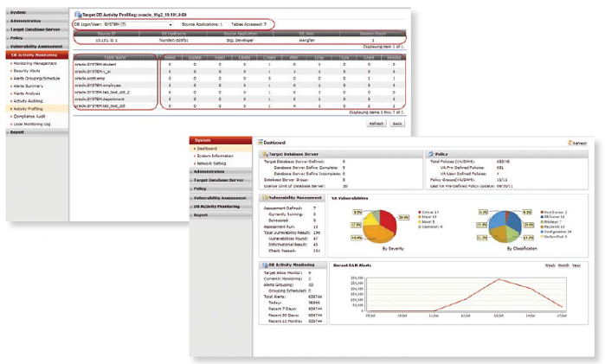Screen dimensions: 605x364
Task: Open Alerts Grouping/Schedule menu item
Action: coord(36,79)
